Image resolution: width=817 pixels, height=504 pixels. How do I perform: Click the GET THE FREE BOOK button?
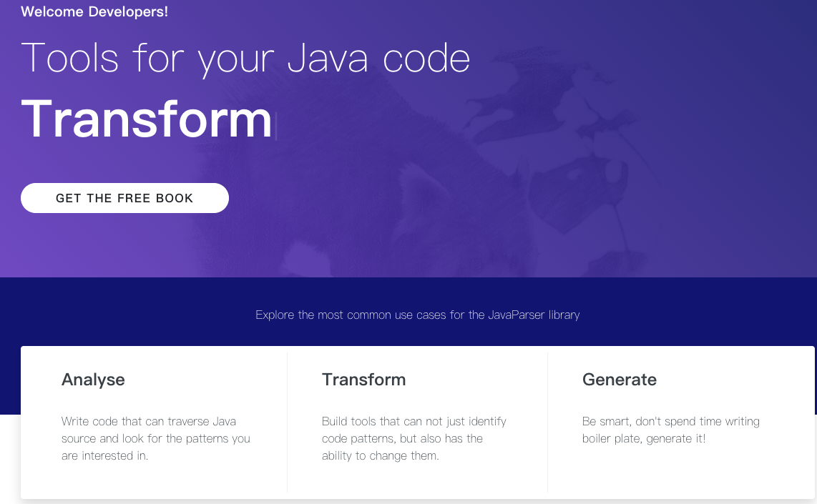[x=124, y=198]
